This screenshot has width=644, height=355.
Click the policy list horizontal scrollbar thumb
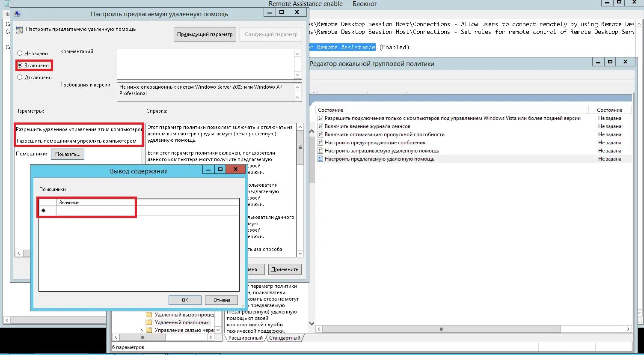point(442,329)
